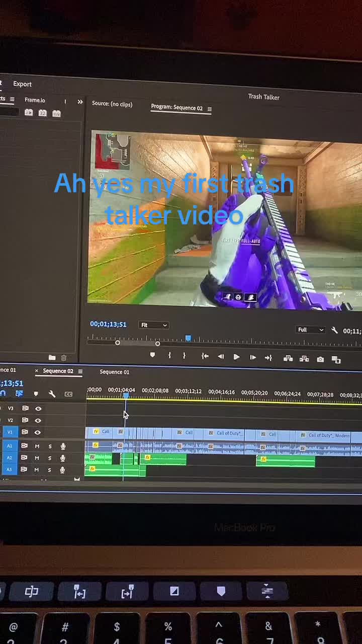Screen dimensions: 362x644
Task: Toggle sync lock for V1 track
Action: pyautogui.click(x=25, y=432)
